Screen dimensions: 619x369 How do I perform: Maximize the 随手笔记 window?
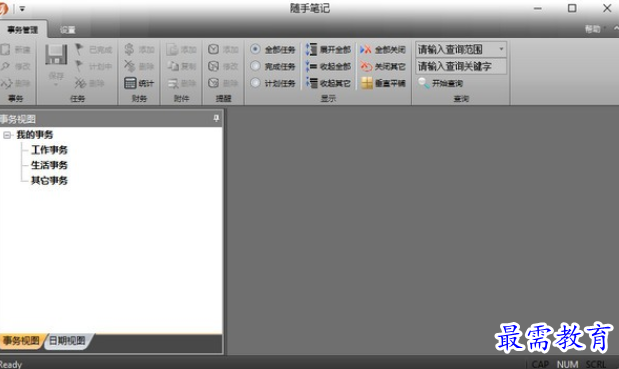click(572, 8)
